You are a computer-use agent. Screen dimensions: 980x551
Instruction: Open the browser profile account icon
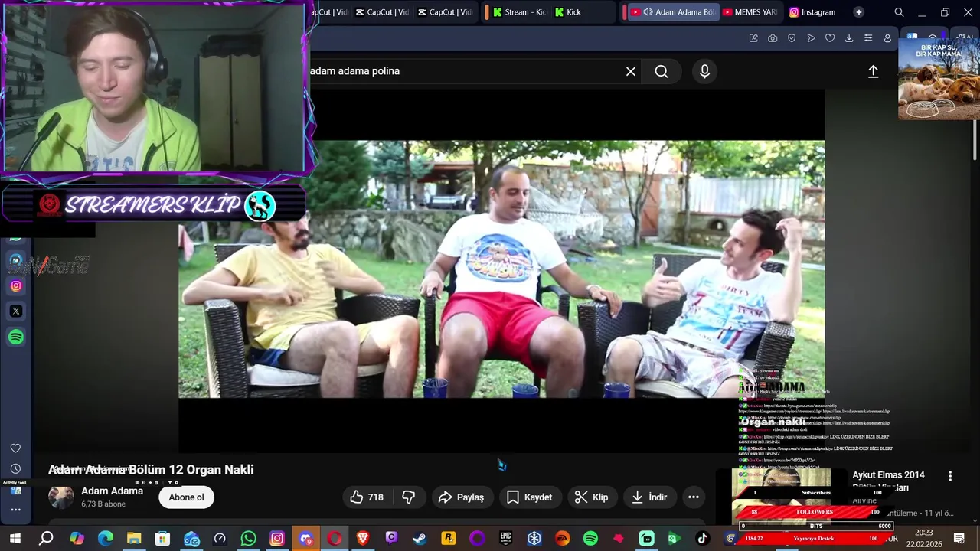tap(887, 38)
